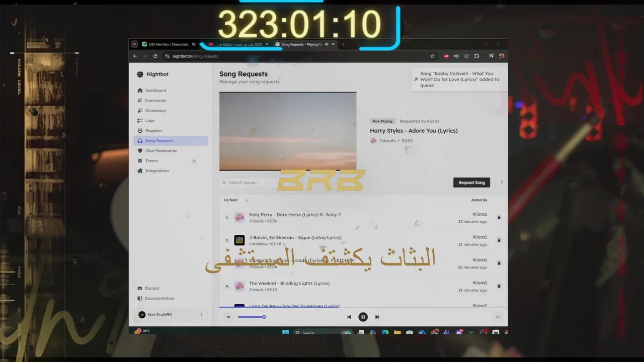
Task: Skip to the previous song
Action: pos(349,317)
